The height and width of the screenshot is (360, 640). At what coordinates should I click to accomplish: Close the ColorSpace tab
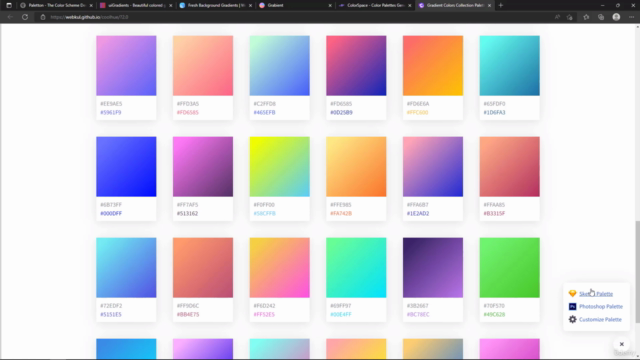coord(410,5)
